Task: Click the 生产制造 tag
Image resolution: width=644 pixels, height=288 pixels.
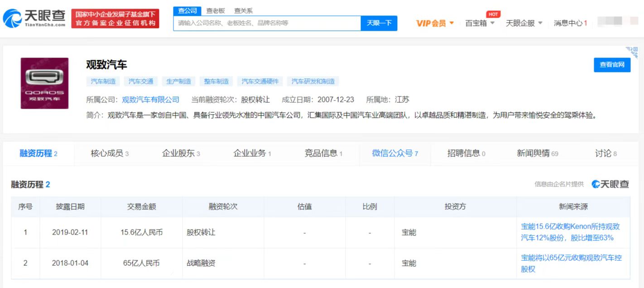Action: (x=178, y=82)
